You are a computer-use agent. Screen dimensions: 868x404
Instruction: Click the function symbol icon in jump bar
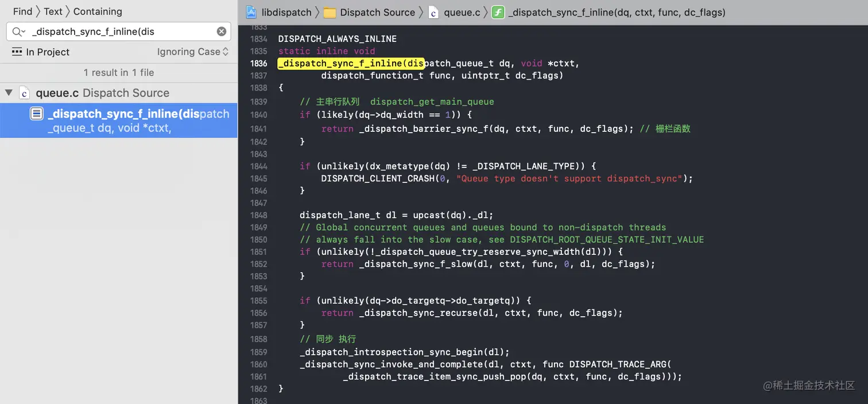pos(498,12)
